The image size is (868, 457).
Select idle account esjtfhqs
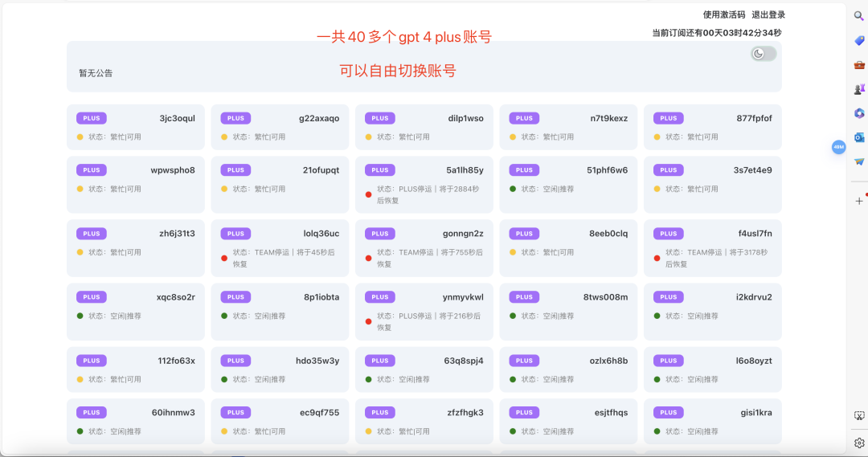(568, 422)
